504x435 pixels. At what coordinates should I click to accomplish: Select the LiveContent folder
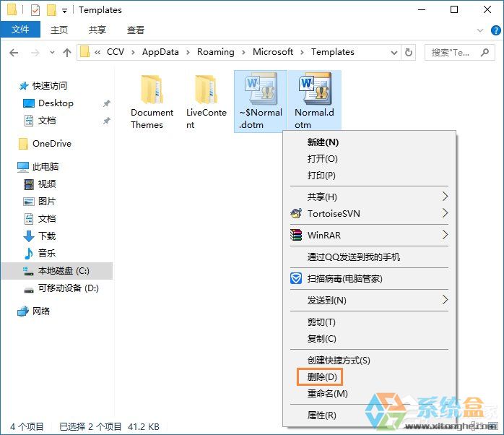coord(206,102)
